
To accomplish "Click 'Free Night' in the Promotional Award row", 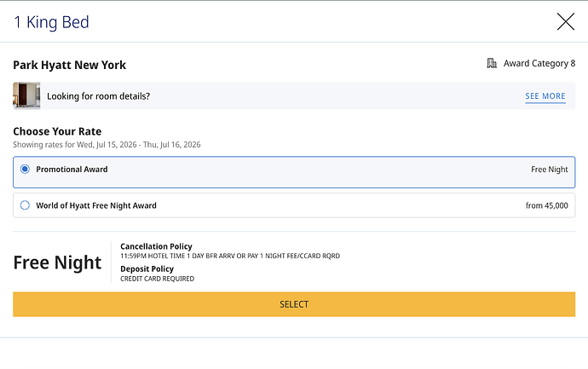I will click(x=550, y=170).
